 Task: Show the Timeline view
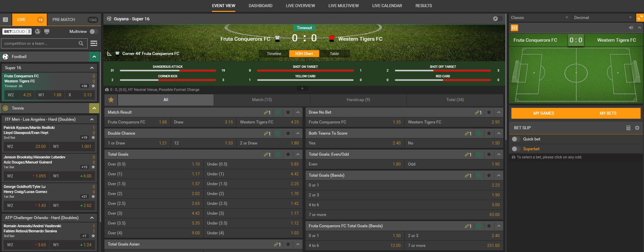point(274,54)
